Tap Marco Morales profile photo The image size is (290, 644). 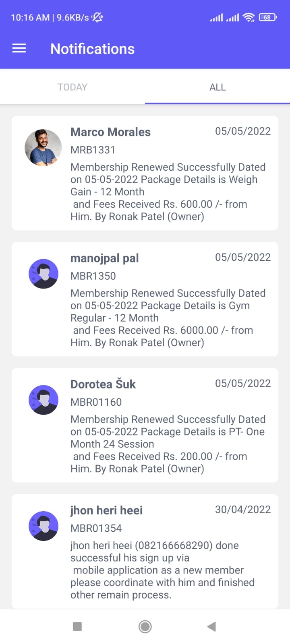tap(43, 148)
